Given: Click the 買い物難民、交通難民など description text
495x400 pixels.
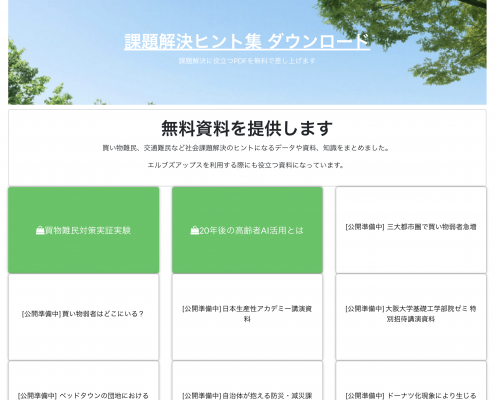Looking at the screenshot, I should [246, 148].
